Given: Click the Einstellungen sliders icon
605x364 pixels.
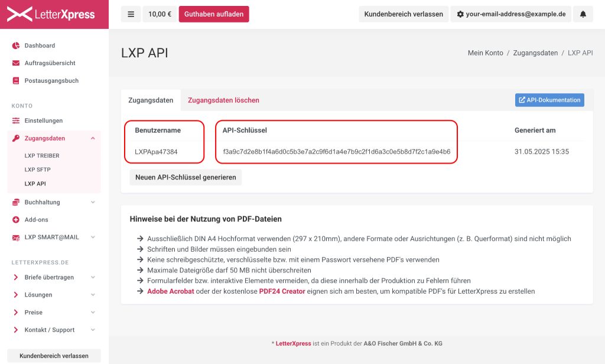Looking at the screenshot, I should 16,121.
